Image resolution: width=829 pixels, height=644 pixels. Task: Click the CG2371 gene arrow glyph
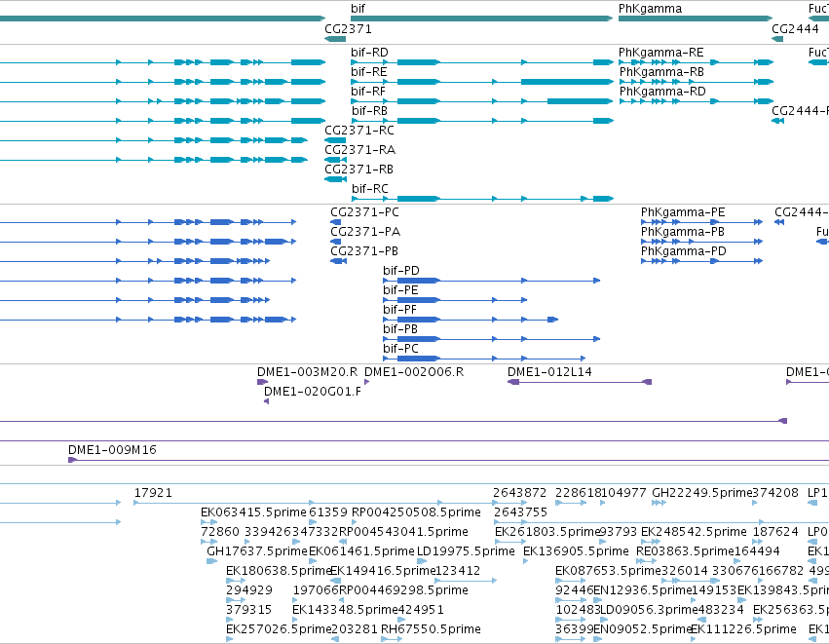(335, 39)
